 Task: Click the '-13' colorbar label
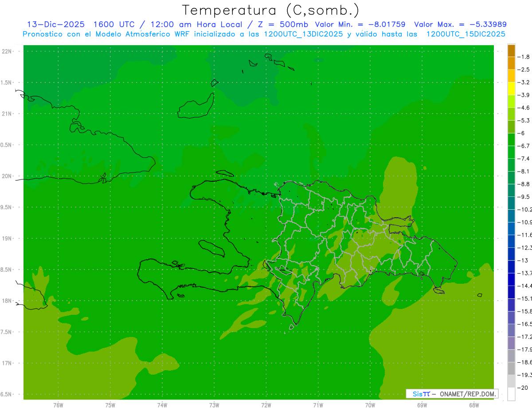point(523,260)
